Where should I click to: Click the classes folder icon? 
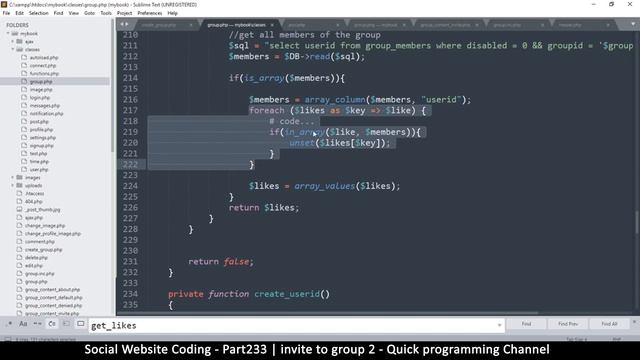click(20, 49)
